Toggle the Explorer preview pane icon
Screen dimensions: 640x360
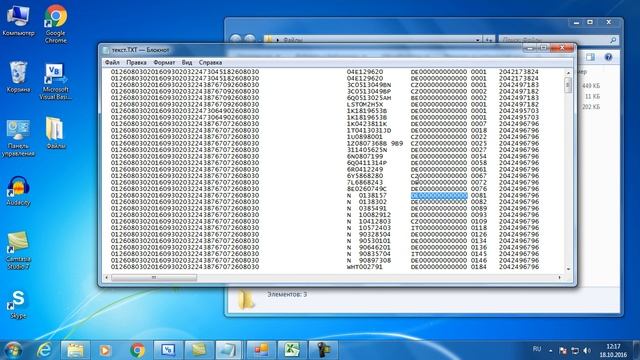point(591,57)
